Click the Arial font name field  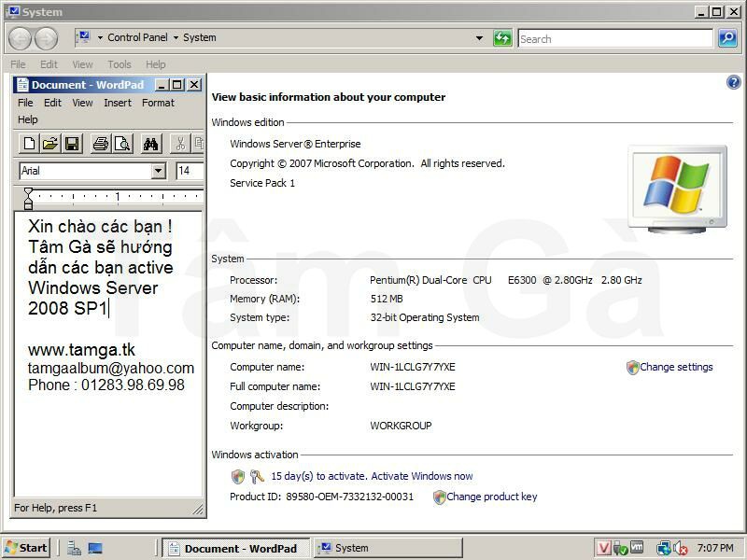[x=86, y=171]
